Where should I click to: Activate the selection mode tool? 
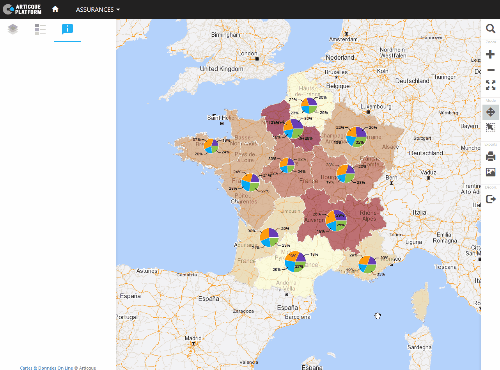(490, 127)
